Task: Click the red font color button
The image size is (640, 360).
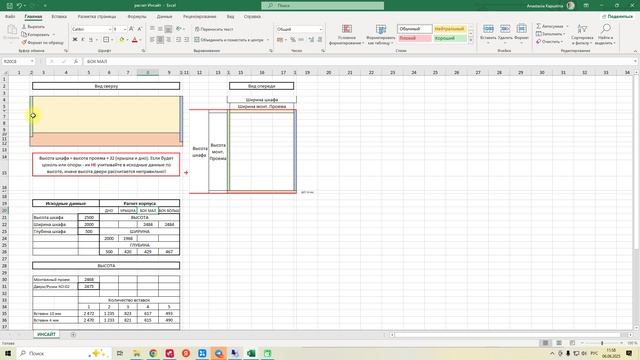Action: (x=135, y=40)
